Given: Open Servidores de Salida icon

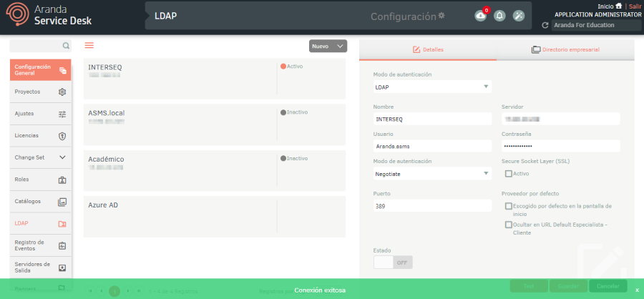Looking at the screenshot, I should (62, 268).
